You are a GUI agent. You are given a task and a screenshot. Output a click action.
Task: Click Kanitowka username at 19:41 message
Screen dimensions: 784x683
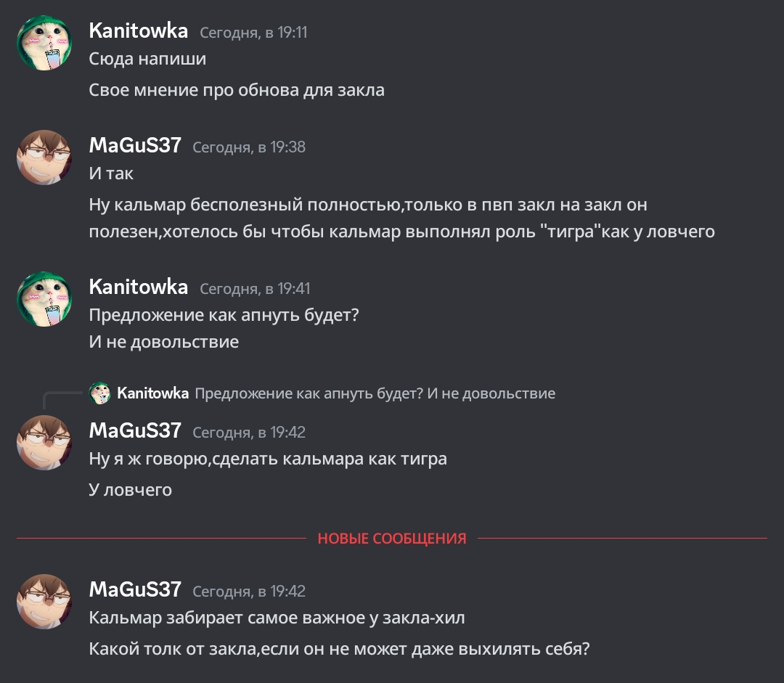139,287
